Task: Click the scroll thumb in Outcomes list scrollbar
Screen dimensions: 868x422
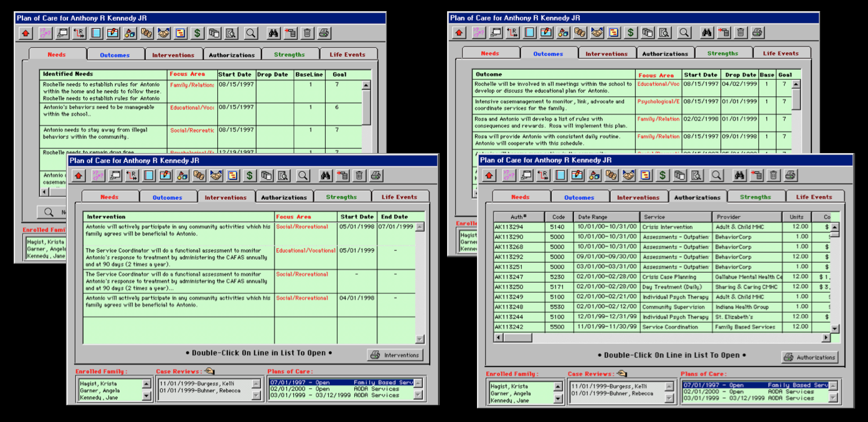Action: [796, 99]
